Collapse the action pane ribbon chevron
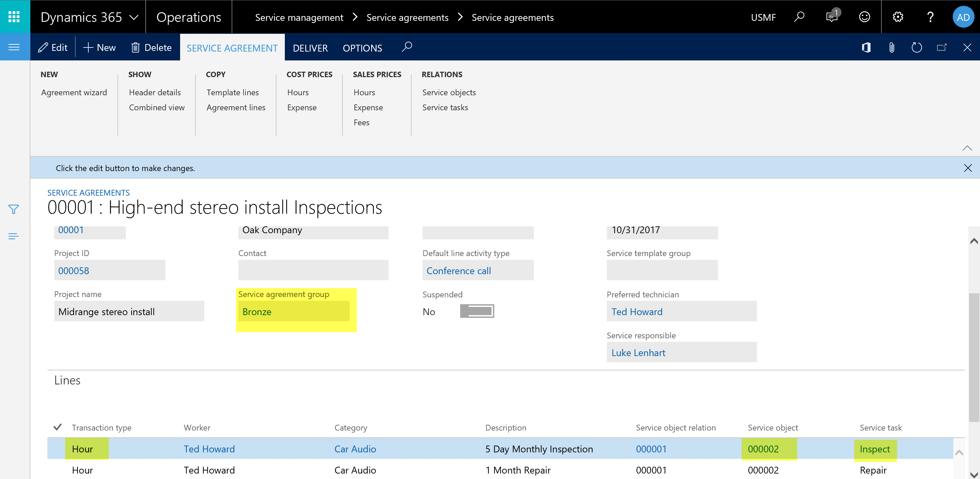 click(967, 148)
